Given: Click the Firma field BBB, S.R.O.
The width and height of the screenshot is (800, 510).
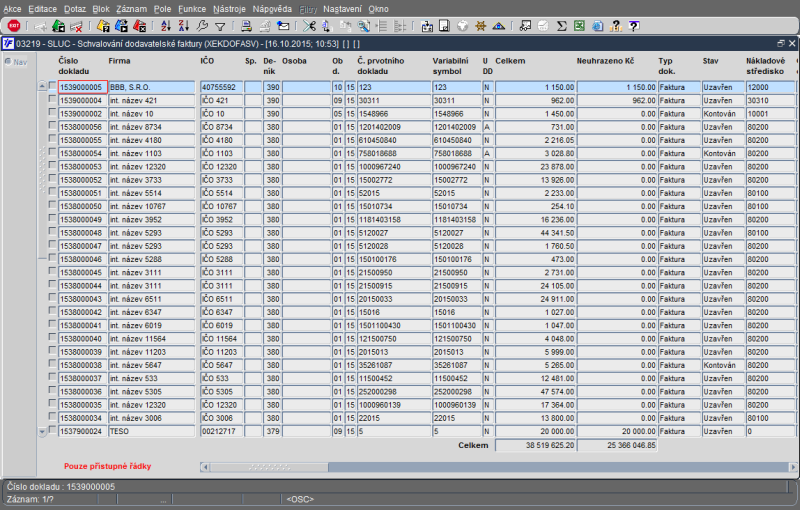Looking at the screenshot, I should (x=152, y=87).
